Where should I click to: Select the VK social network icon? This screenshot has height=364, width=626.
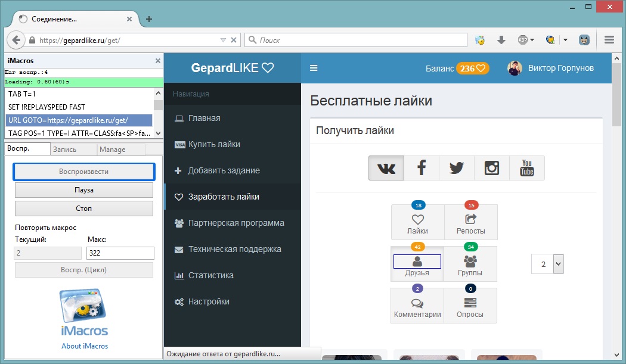click(x=386, y=168)
